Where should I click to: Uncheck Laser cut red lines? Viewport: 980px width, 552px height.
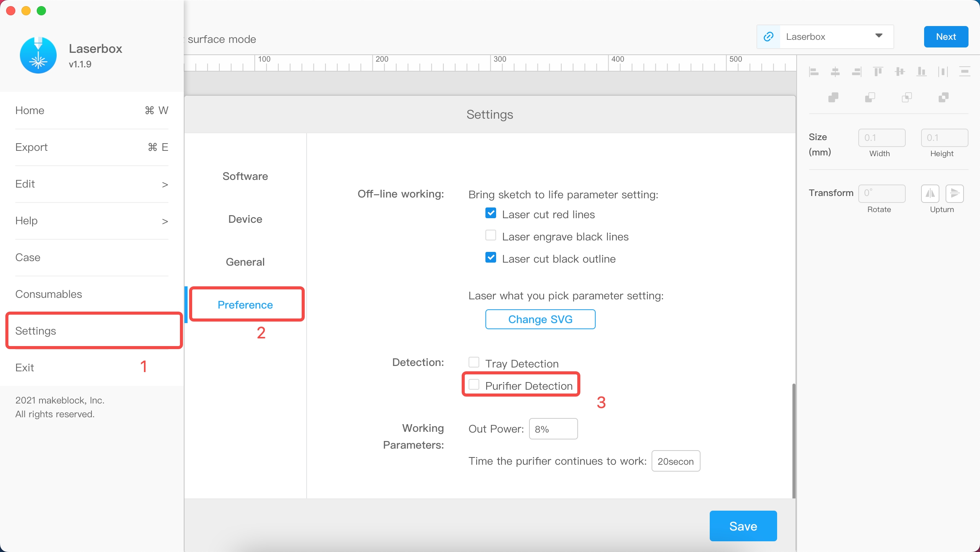coord(491,213)
